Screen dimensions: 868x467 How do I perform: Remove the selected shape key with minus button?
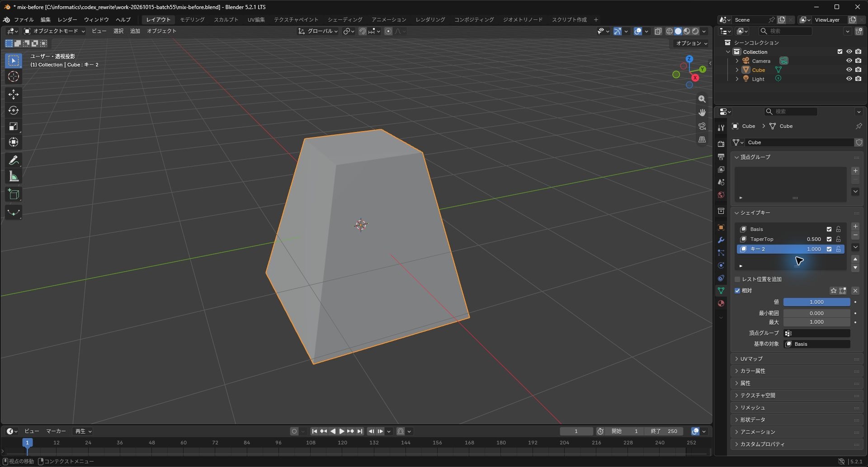(855, 236)
